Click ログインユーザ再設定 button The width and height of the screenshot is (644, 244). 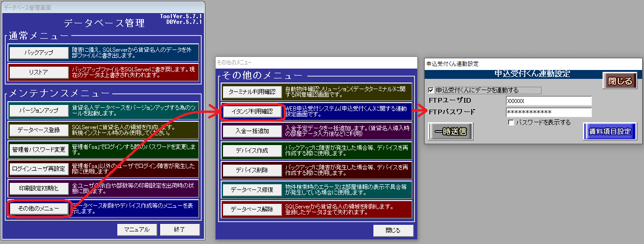pos(39,168)
